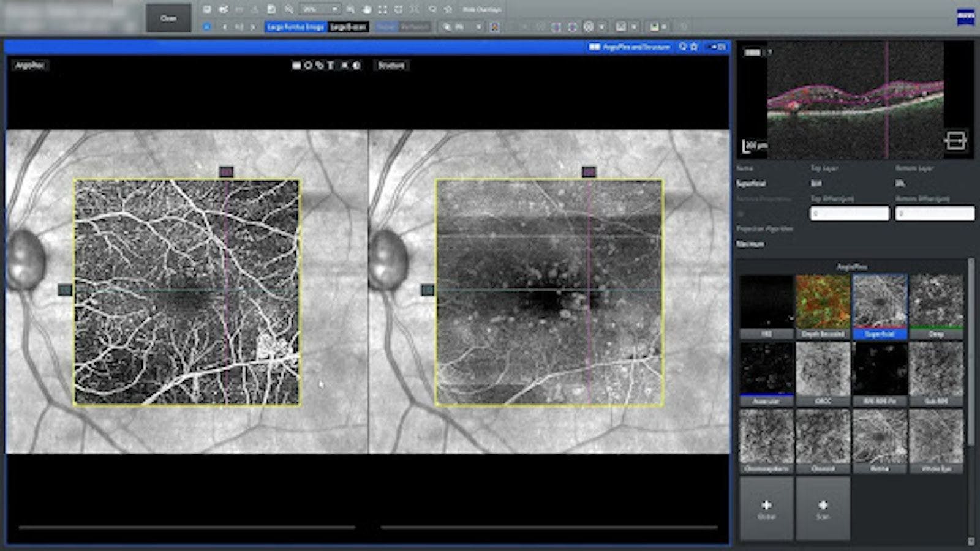Click the star icon in the blue header bar
Viewport: 980px width, 551px height.
tap(694, 47)
